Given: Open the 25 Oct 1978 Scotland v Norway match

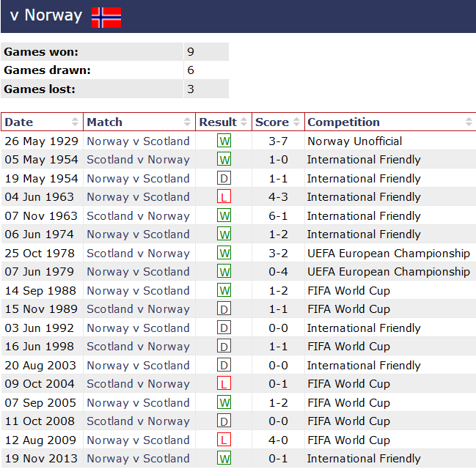Looking at the screenshot, I should pos(138,253).
